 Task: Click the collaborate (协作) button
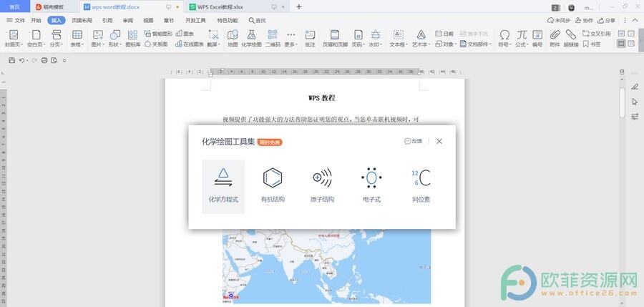pos(584,20)
